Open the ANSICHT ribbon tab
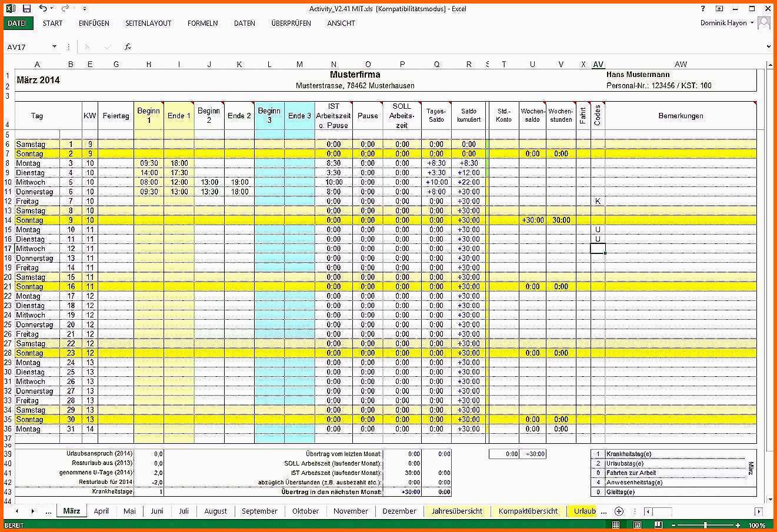The image size is (777, 532). (341, 24)
